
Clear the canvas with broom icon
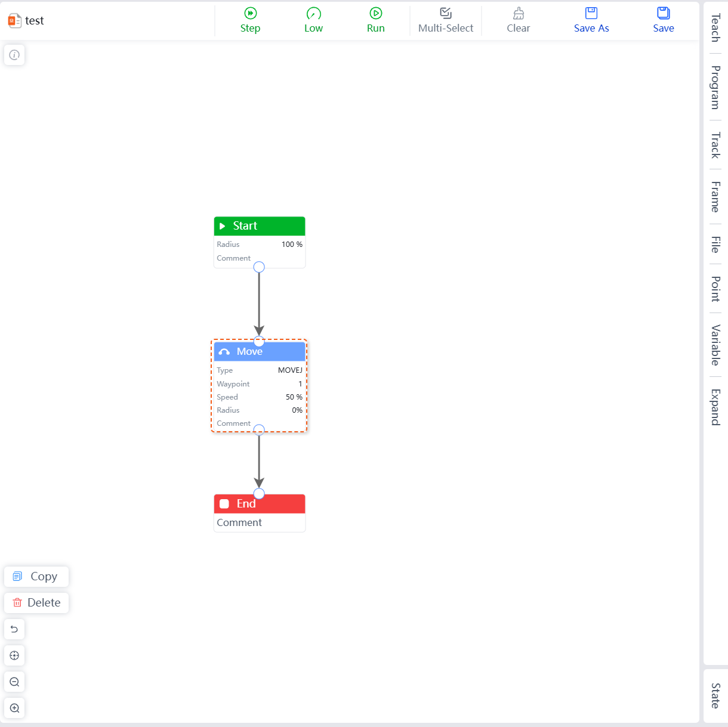coord(519,13)
